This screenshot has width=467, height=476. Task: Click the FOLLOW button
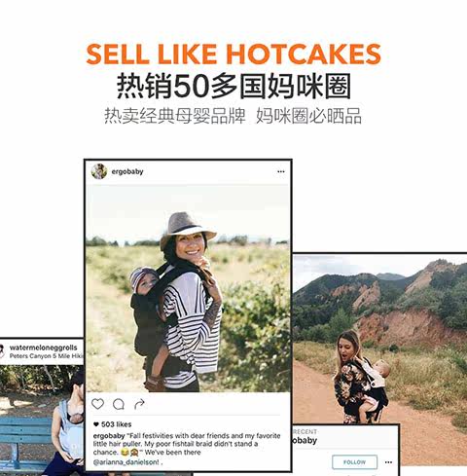pyautogui.click(x=355, y=462)
